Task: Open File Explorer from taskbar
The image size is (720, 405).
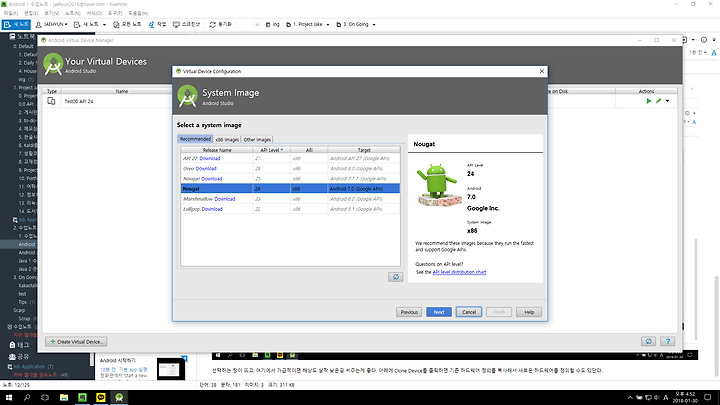Action: click(x=63, y=398)
